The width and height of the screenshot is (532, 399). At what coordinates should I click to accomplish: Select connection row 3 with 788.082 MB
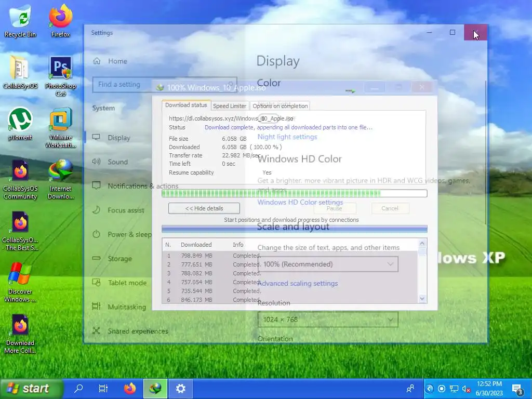tap(290, 273)
